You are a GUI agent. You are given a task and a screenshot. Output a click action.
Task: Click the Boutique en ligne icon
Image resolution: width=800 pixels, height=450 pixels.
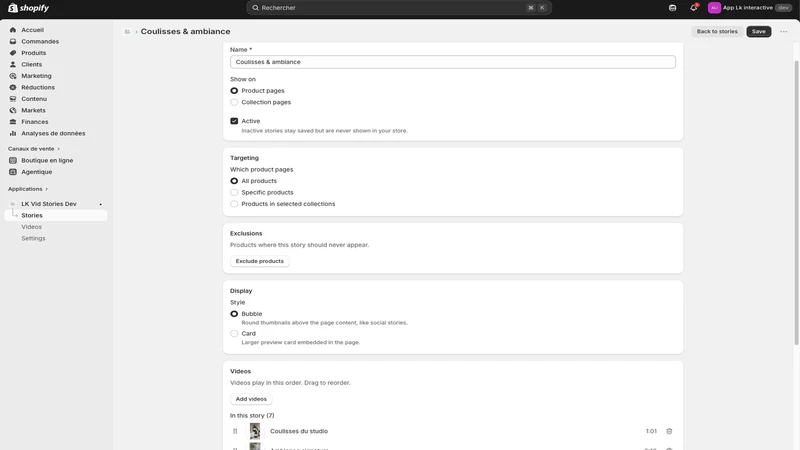click(x=13, y=160)
